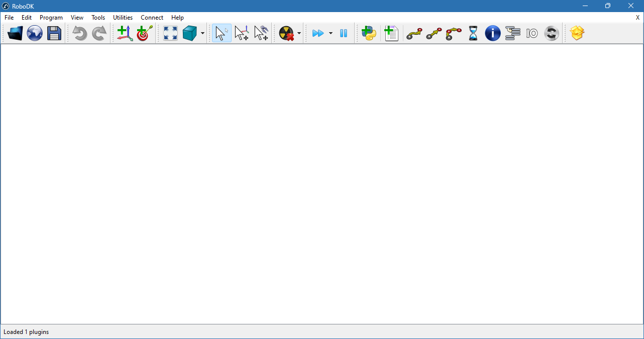Add a show message instruction
This screenshot has height=339, width=644.
tap(493, 34)
